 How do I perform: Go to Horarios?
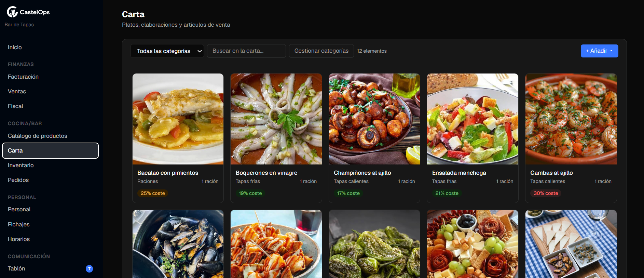(19, 239)
